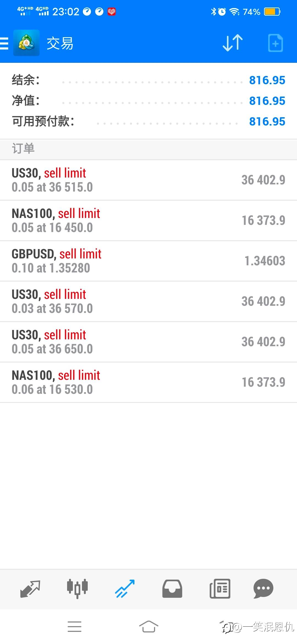This screenshot has width=297, height=644.
Task: Select NAS100 sell limit at 16 450.0
Action: (148, 220)
